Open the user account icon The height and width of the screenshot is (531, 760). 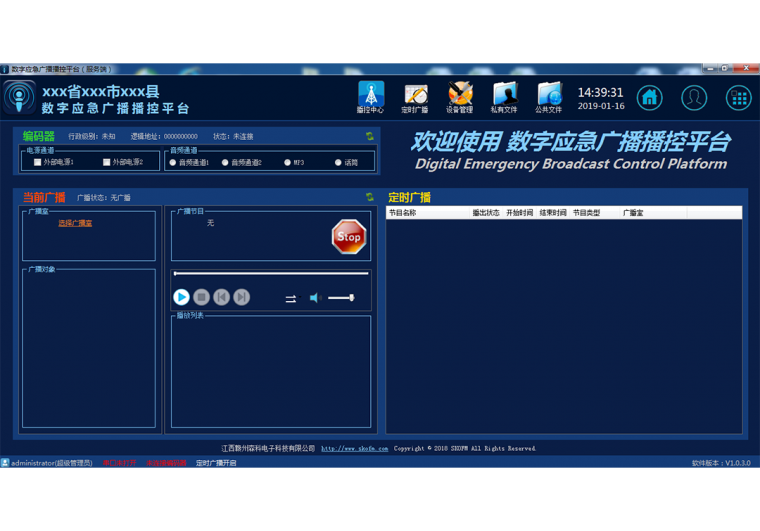click(694, 97)
